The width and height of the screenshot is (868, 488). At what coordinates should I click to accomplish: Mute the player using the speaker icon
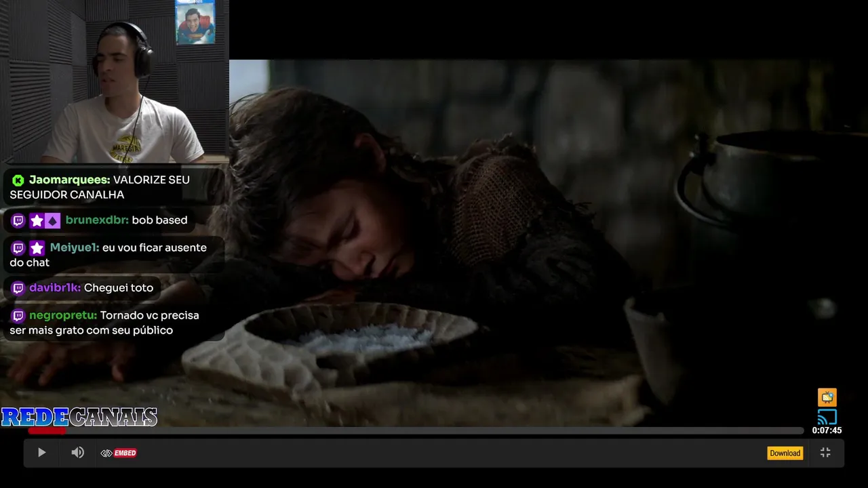click(x=78, y=453)
